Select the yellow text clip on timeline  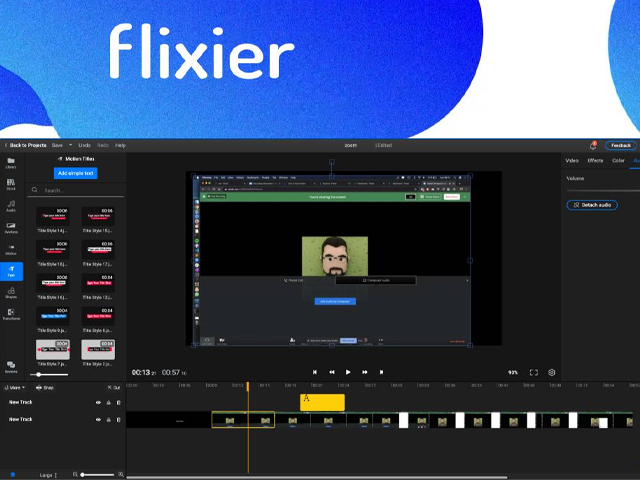pos(322,402)
